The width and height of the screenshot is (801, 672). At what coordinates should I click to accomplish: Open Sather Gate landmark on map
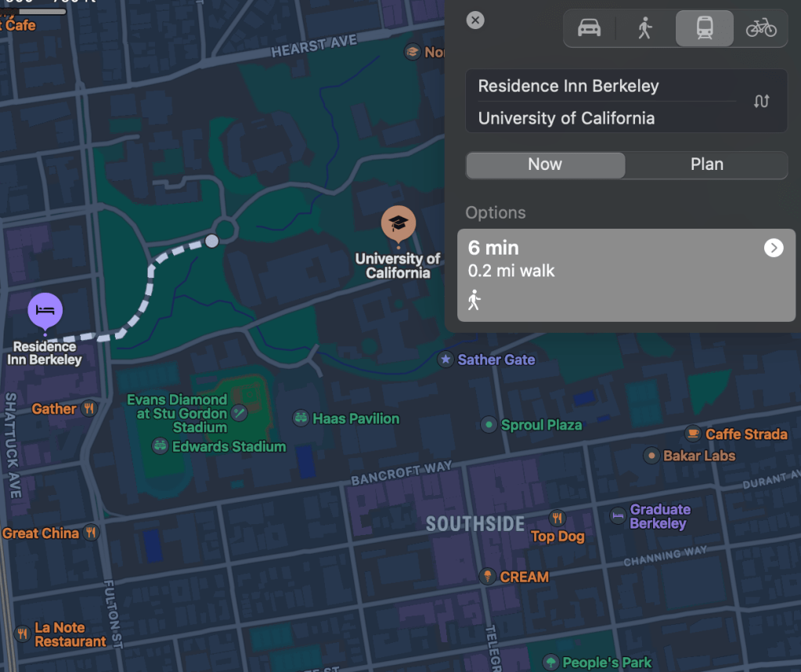(446, 359)
